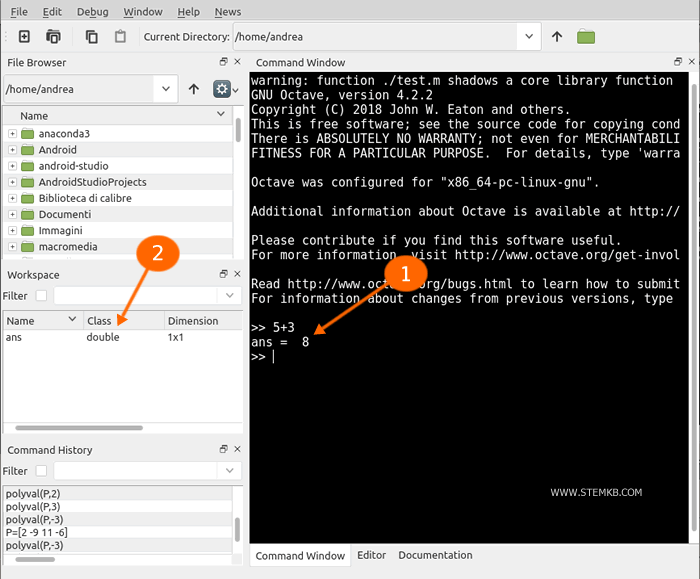This screenshot has width=700, height=579.
Task: Click the green Browse Directories folder icon
Action: pyautogui.click(x=586, y=37)
